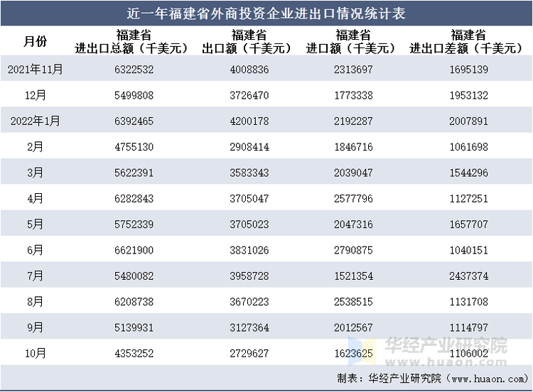Click import value 1846716

pyautogui.click(x=353, y=147)
